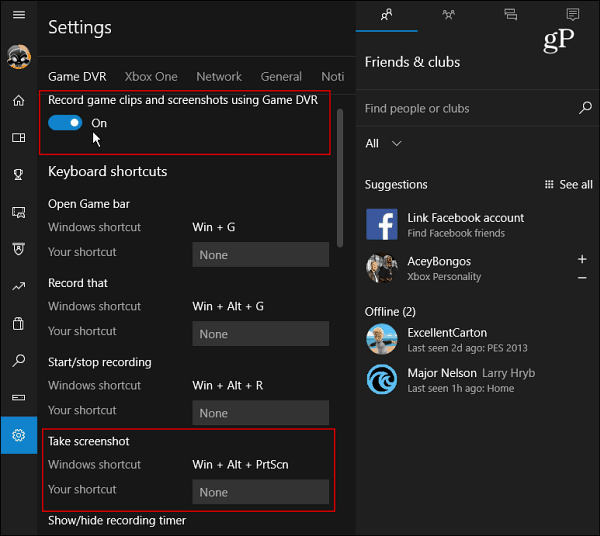Screen dimensions: 600x536
Task: Click the Facebook logo icon
Action: tap(382, 224)
